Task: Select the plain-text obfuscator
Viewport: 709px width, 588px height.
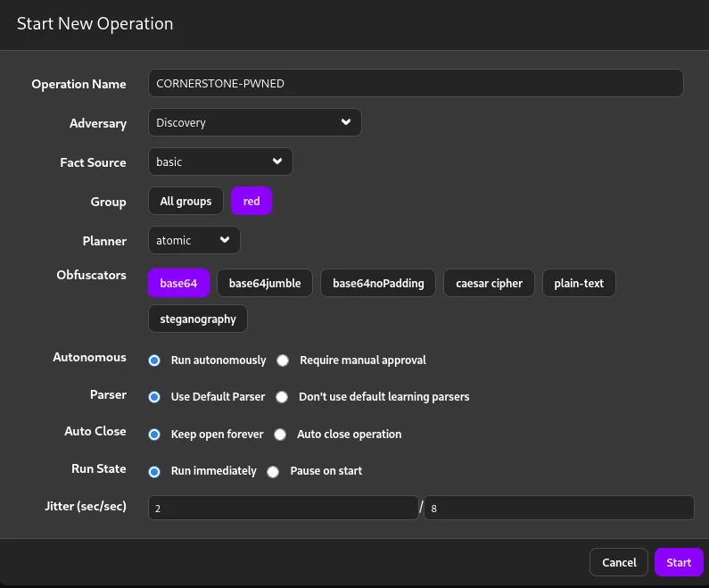Action: [579, 283]
